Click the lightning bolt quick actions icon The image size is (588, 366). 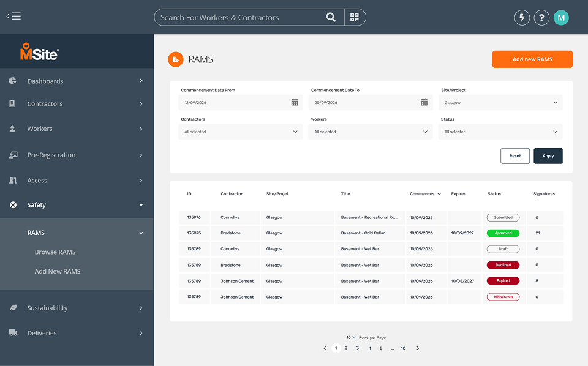click(522, 18)
